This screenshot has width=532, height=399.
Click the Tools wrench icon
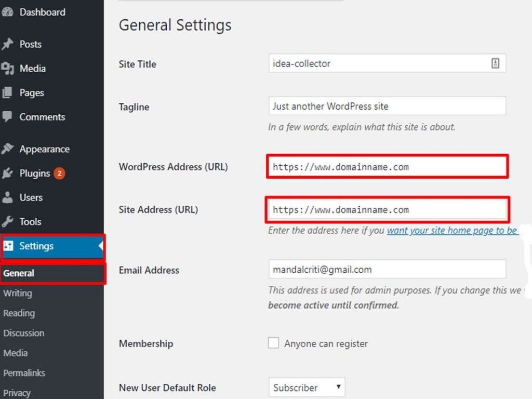pos(9,222)
